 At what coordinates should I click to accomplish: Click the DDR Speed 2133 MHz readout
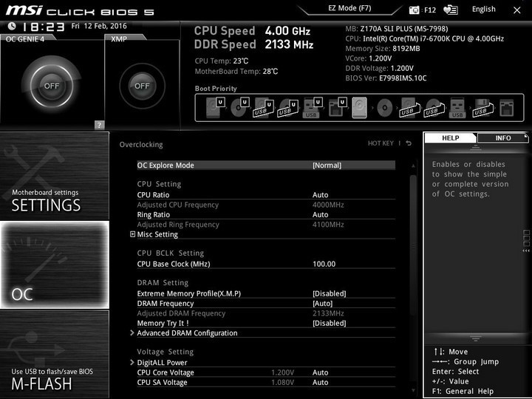pyautogui.click(x=253, y=44)
